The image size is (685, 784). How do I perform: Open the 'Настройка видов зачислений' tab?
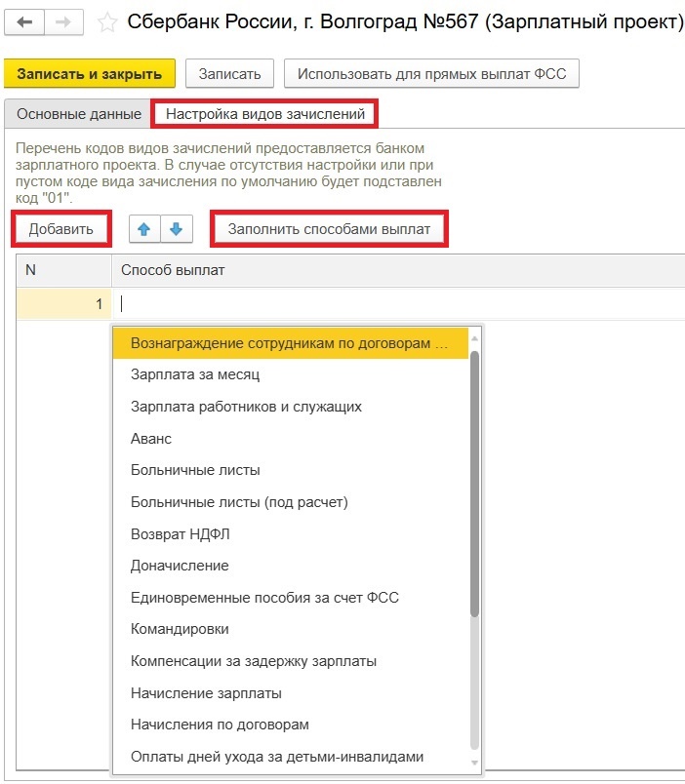(x=265, y=114)
